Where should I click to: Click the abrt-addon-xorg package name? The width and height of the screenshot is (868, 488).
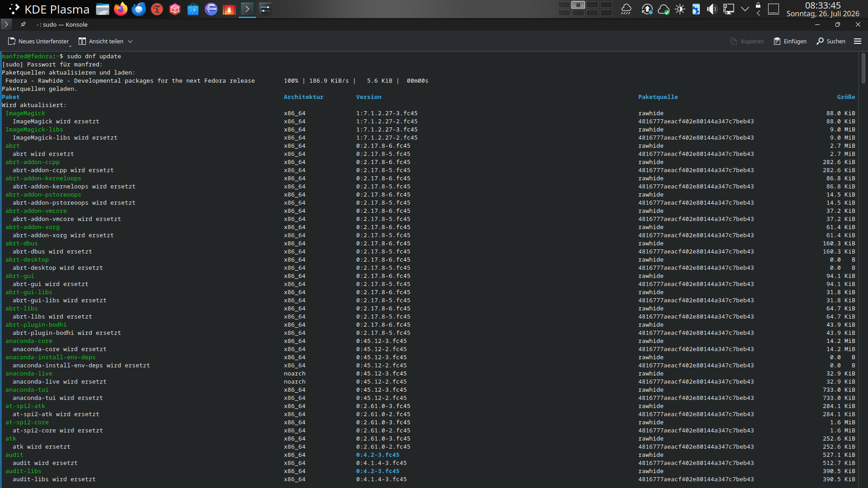click(x=33, y=227)
